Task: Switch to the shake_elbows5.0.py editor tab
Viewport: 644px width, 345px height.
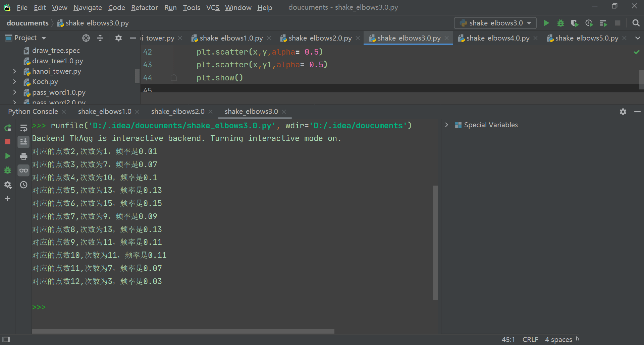Action: click(x=587, y=38)
